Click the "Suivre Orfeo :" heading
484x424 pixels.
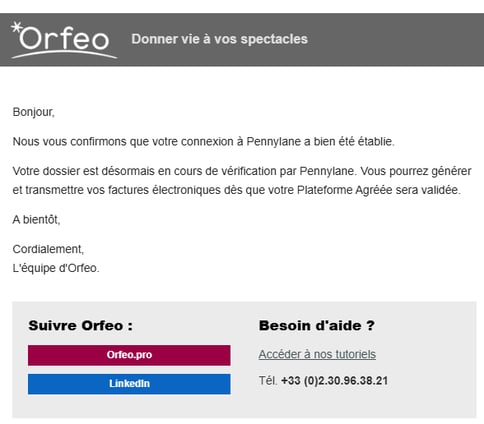80,326
